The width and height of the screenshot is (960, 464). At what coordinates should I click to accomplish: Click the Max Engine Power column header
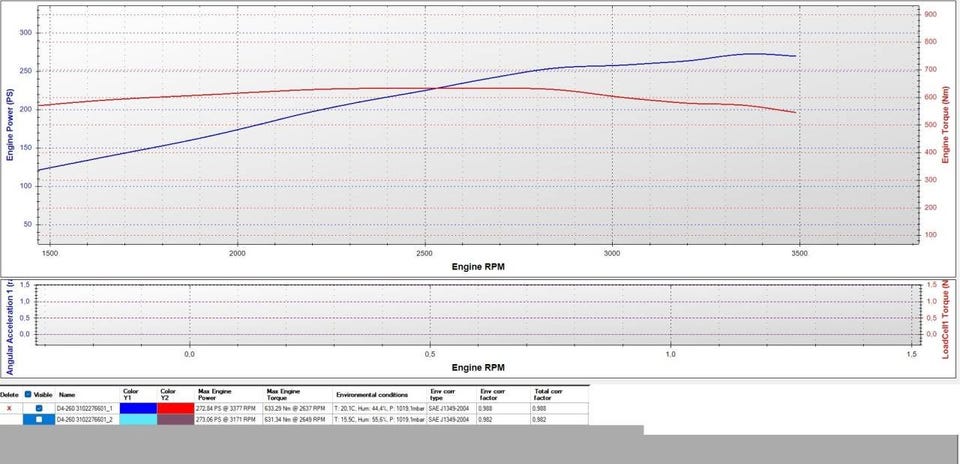click(215, 394)
